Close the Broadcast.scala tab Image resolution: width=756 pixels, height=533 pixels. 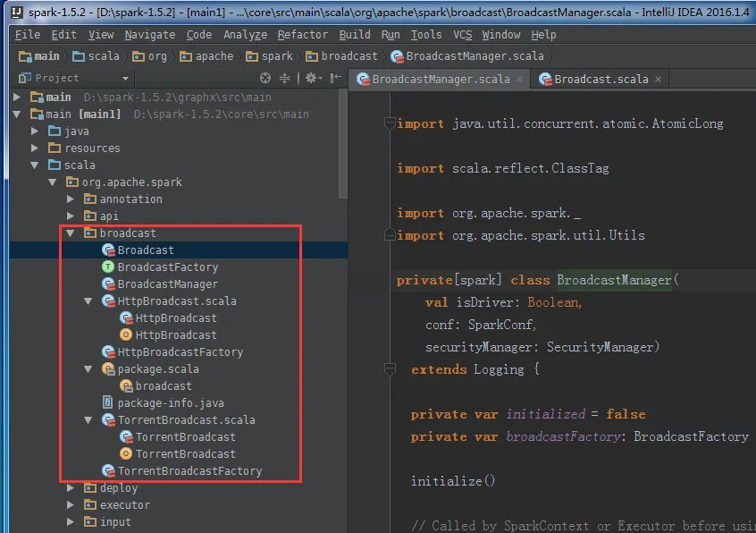coord(658,79)
